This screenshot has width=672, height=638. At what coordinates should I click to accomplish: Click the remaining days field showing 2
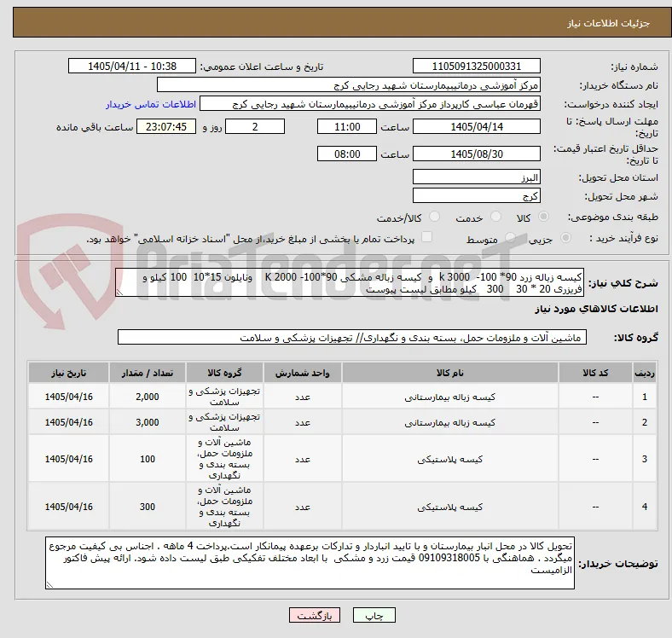point(255,126)
